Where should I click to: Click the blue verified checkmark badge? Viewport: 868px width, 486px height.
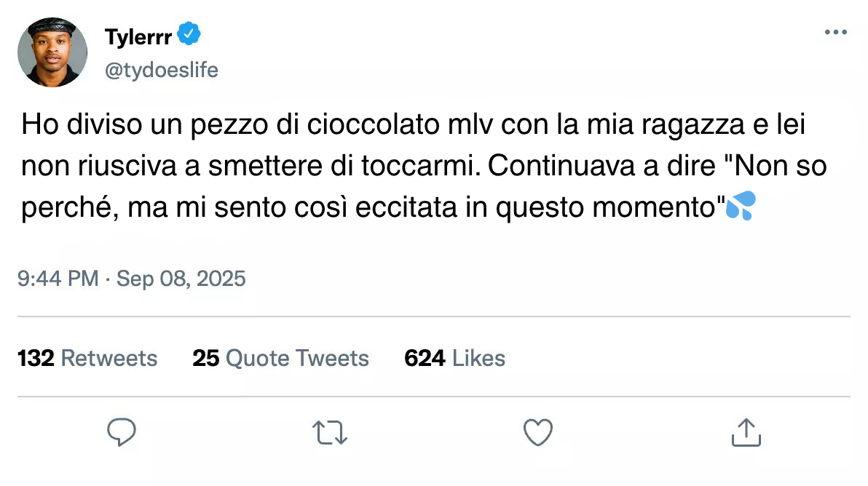[x=189, y=33]
